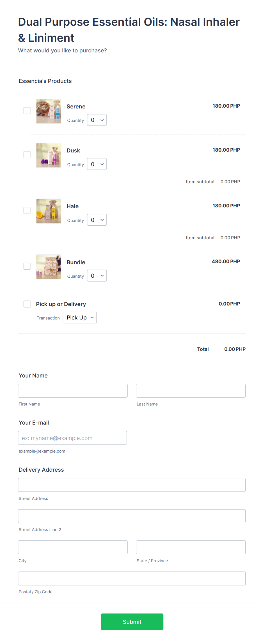The image size is (261, 644).
Task: Open the Serene quantity dropdown
Action: click(97, 120)
